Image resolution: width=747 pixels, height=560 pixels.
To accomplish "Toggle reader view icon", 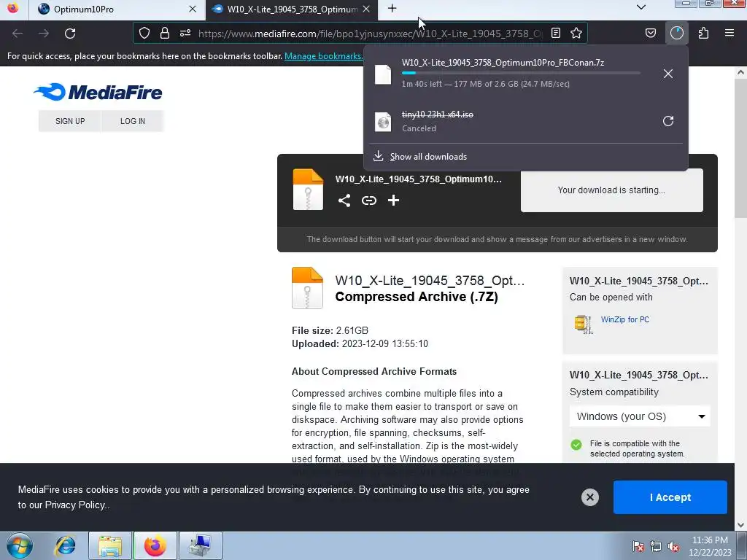I will [x=555, y=33].
